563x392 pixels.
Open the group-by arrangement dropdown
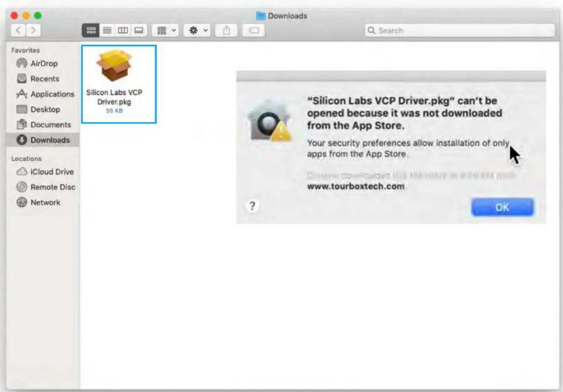click(x=165, y=31)
